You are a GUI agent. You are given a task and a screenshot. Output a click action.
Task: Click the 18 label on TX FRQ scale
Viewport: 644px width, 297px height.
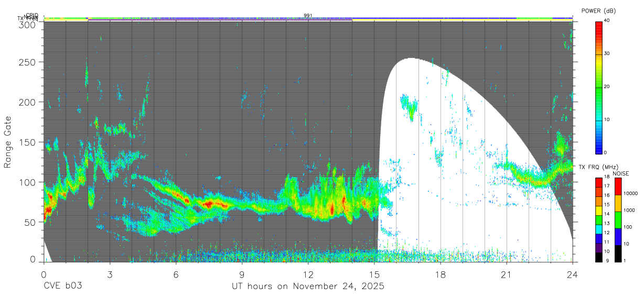(606, 177)
